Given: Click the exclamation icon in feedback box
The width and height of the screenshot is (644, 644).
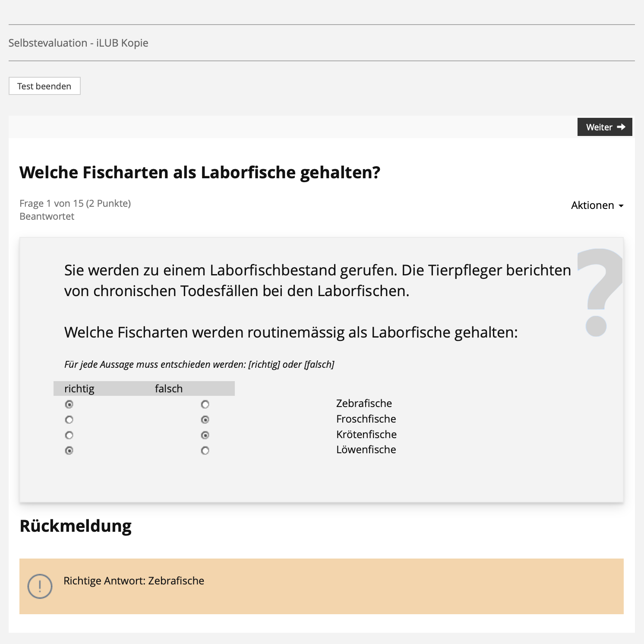Looking at the screenshot, I should click(x=40, y=586).
